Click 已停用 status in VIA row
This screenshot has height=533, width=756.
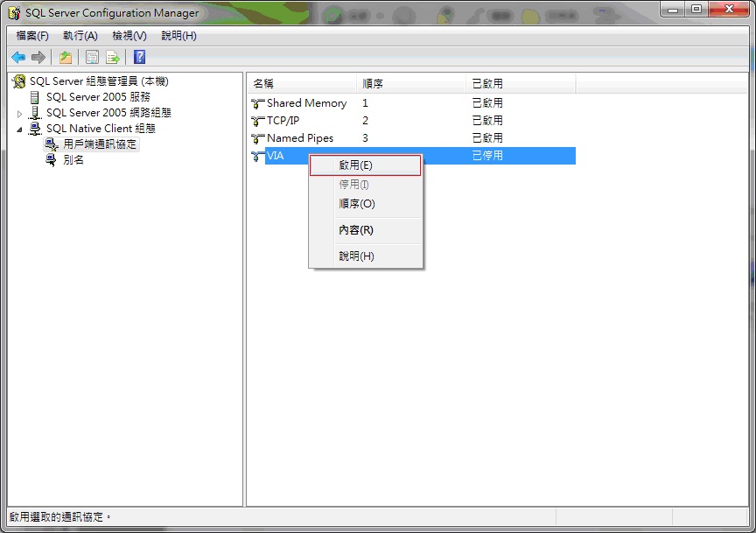click(487, 156)
